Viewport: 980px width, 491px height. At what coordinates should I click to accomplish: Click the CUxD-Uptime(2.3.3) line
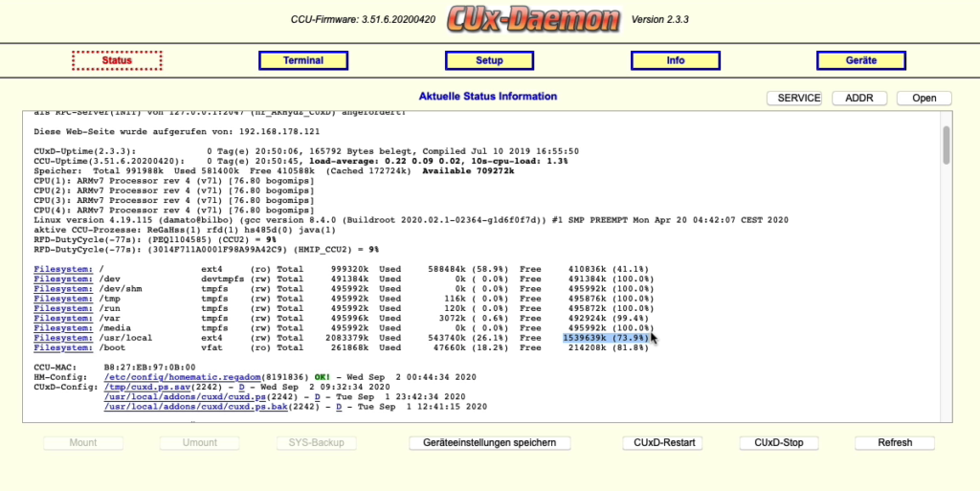[306, 151]
